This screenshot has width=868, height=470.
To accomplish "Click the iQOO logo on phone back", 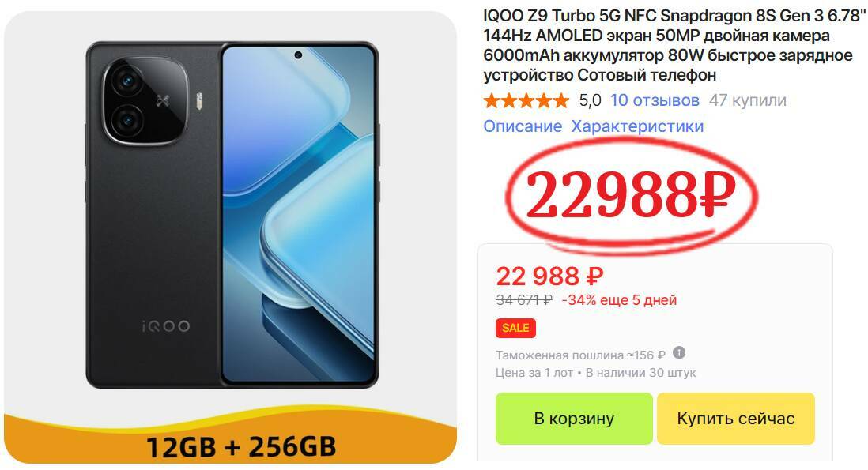I will (x=165, y=326).
